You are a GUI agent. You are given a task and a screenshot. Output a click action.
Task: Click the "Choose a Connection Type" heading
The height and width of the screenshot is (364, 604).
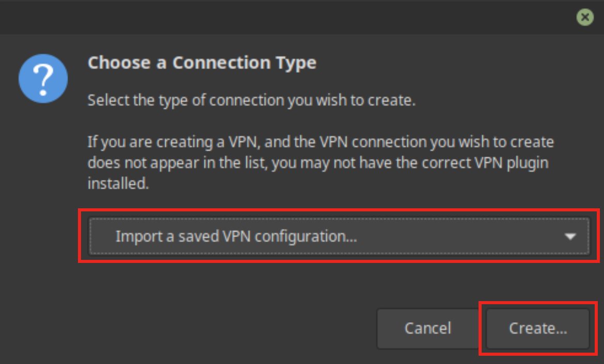click(202, 63)
